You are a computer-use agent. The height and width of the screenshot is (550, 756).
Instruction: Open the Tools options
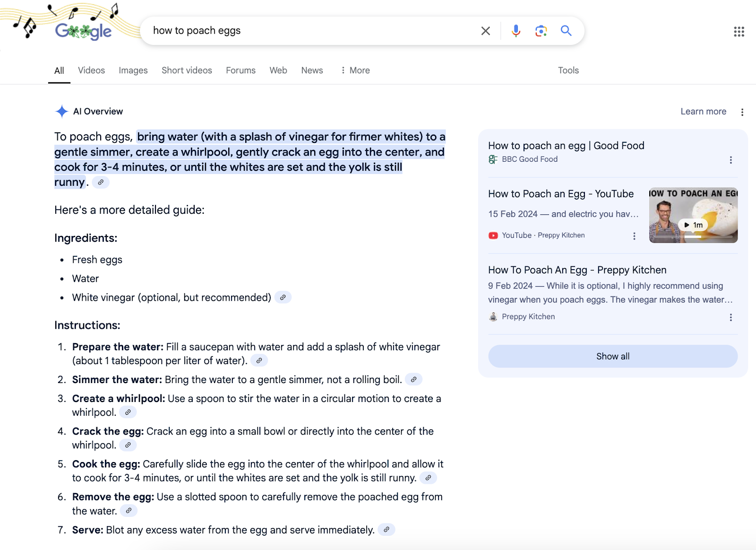click(x=568, y=70)
